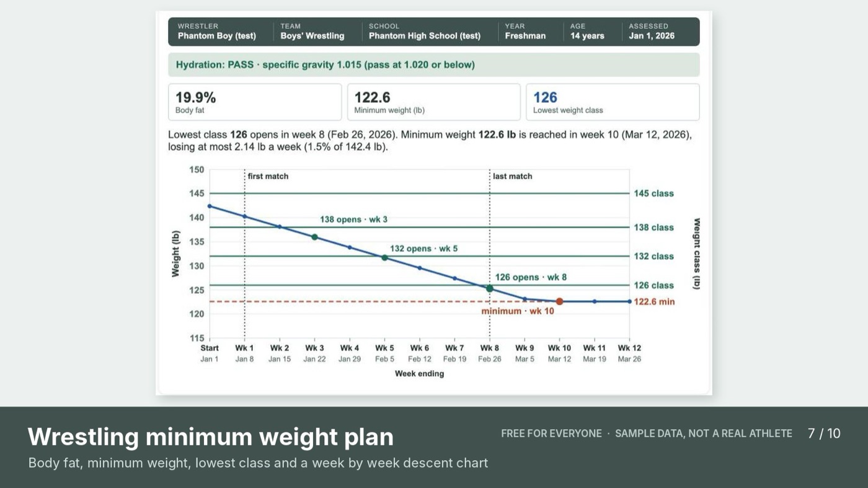
Task: Click the "Wrestling minimum weight plan" slide title
Action: click(211, 437)
